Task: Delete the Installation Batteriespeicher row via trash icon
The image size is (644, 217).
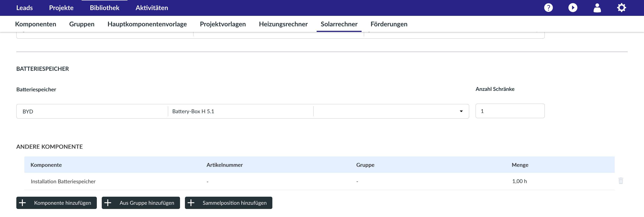Action: click(621, 181)
